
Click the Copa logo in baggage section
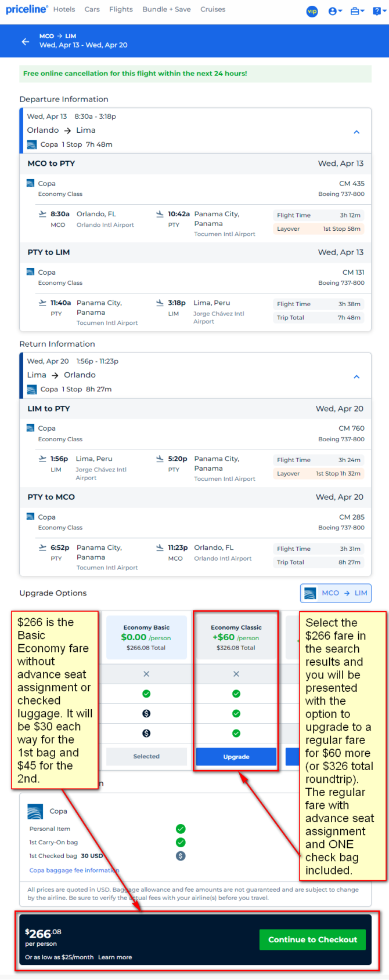click(x=35, y=811)
